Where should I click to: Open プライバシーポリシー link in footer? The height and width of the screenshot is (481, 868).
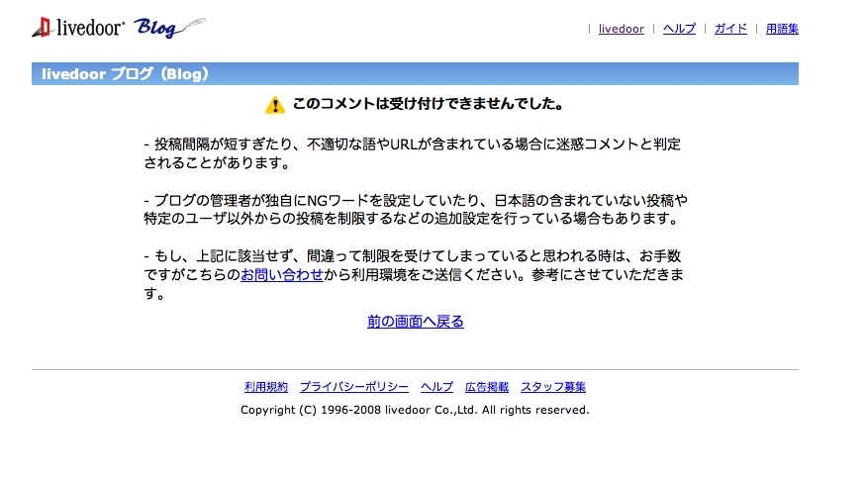354,387
